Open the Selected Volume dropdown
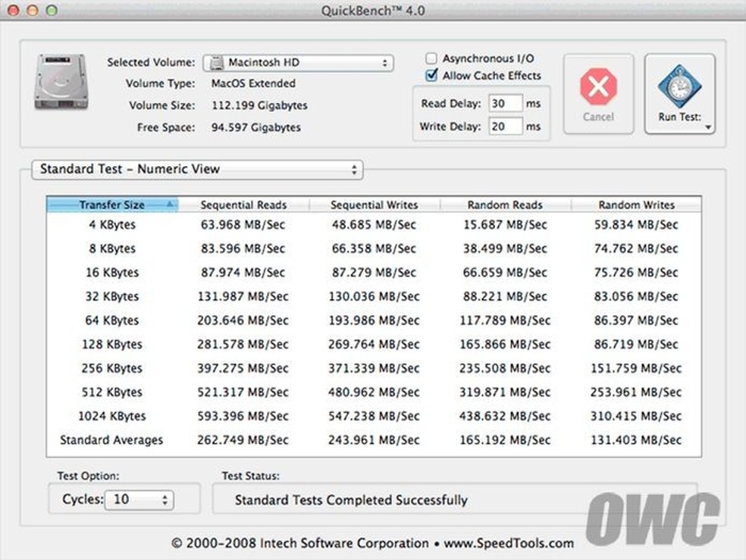The height and width of the screenshot is (560, 746). [x=299, y=63]
